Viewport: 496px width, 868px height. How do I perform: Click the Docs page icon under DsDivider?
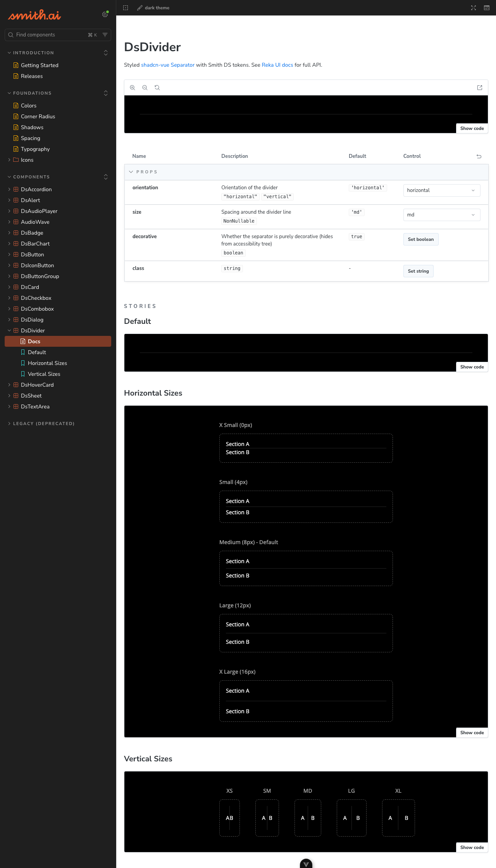point(23,341)
